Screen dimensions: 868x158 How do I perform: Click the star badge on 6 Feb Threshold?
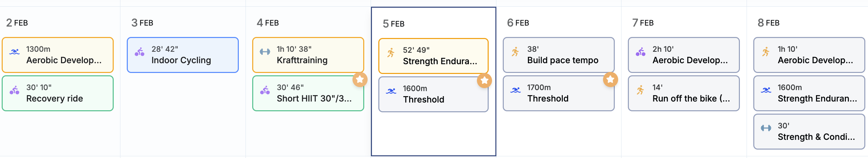[610, 80]
